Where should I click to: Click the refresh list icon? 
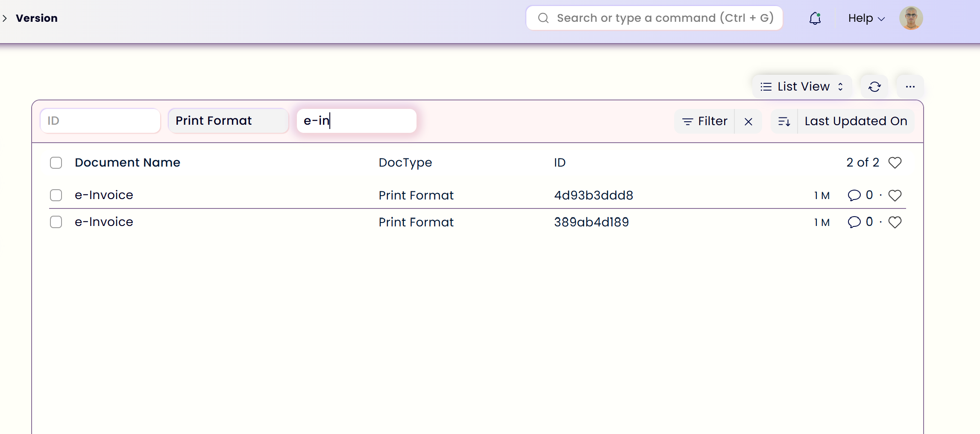point(874,87)
